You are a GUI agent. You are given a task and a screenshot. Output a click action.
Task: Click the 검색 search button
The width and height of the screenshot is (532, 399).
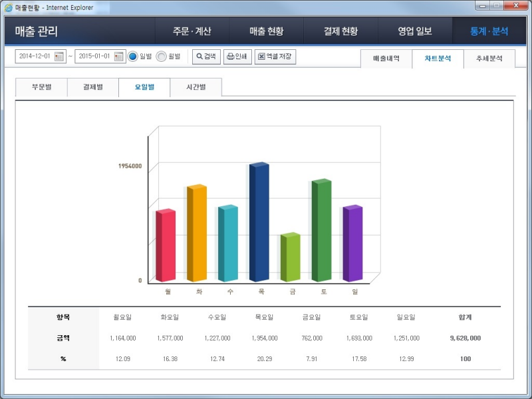click(206, 57)
